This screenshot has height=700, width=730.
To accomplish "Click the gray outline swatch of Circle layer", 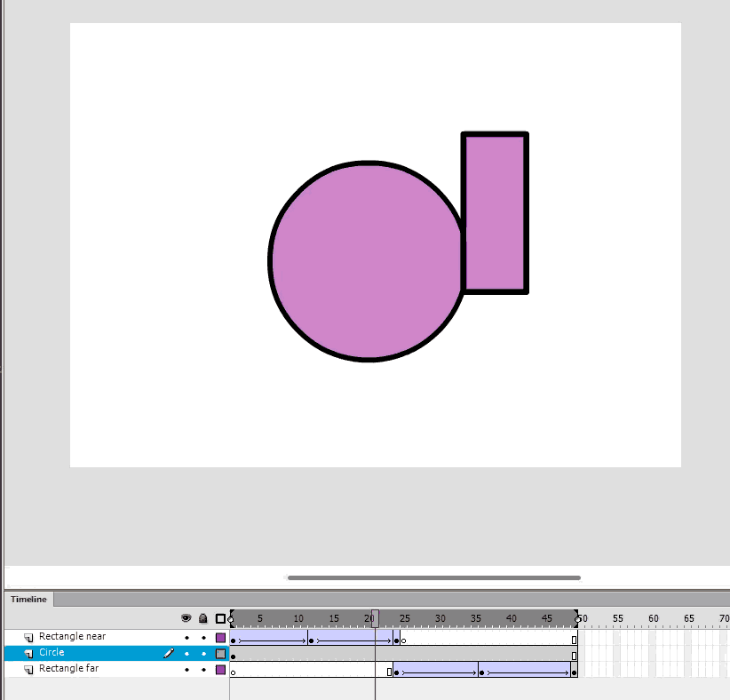I will coord(221,654).
